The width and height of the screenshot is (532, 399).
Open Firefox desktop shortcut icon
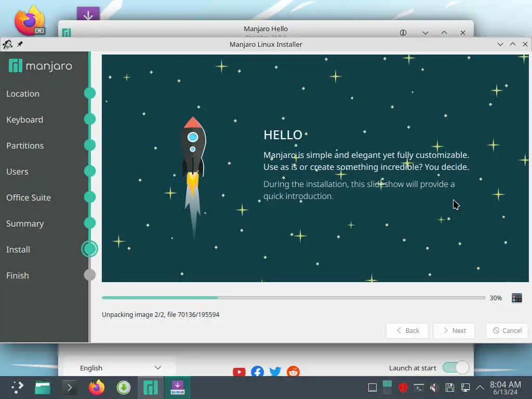(30, 21)
